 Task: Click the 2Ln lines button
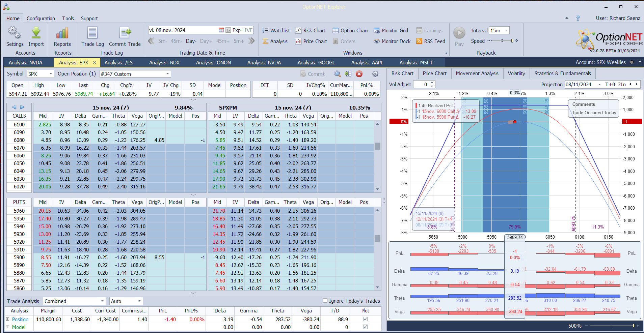point(622,85)
